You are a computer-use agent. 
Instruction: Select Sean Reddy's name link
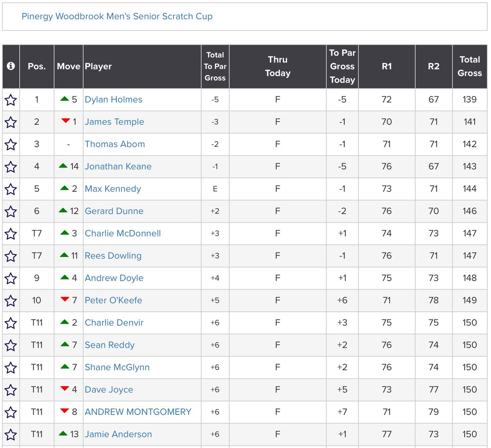pyautogui.click(x=109, y=345)
